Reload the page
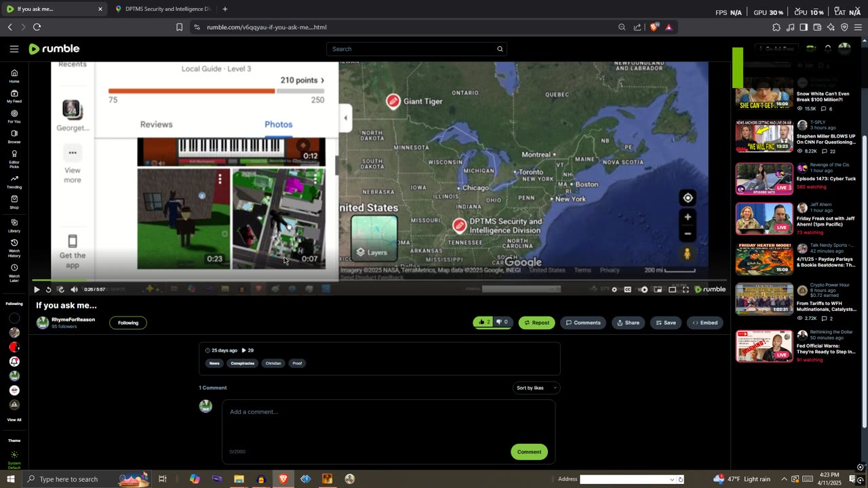Screen dimensions: 868x488 point(37,27)
